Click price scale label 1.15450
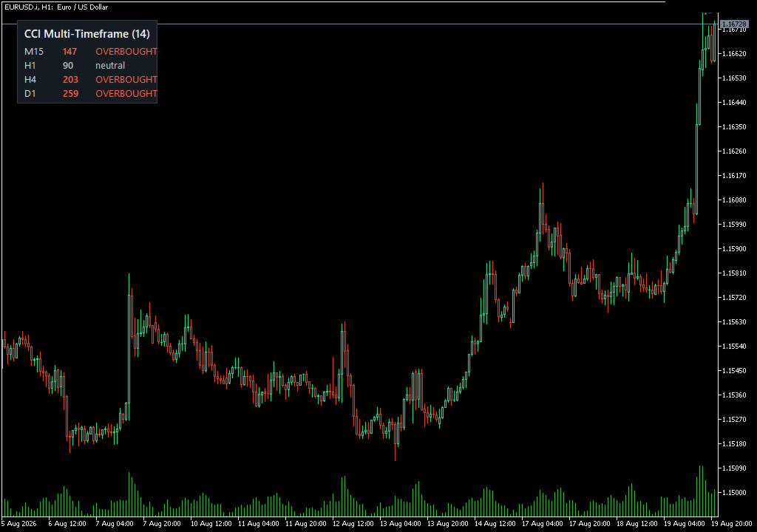Viewport: 757px width, 532px height. click(x=734, y=371)
